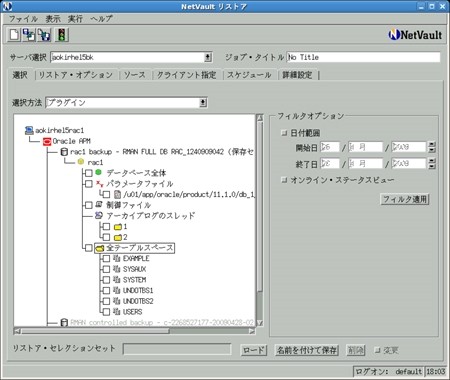Click the tree horizontal scrollbar
The image size is (450, 380).
pos(95,331)
